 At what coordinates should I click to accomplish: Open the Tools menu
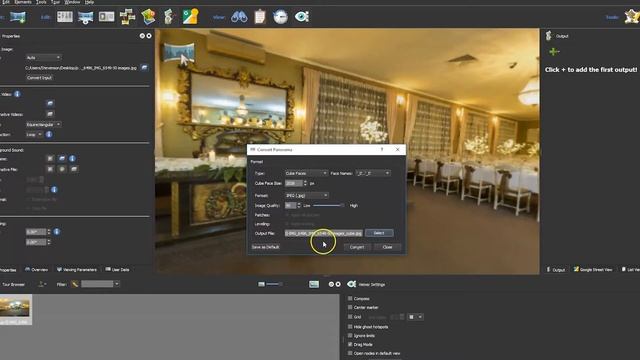[x=41, y=2]
